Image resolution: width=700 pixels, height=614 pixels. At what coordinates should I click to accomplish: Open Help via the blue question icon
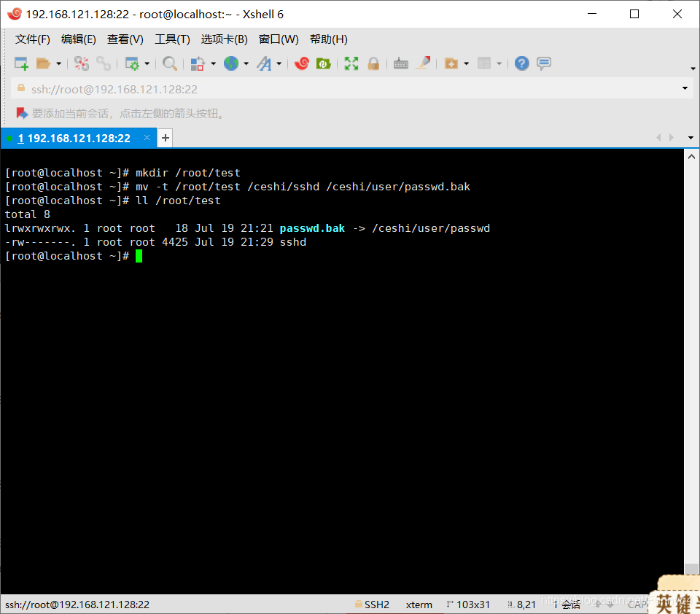[521, 63]
